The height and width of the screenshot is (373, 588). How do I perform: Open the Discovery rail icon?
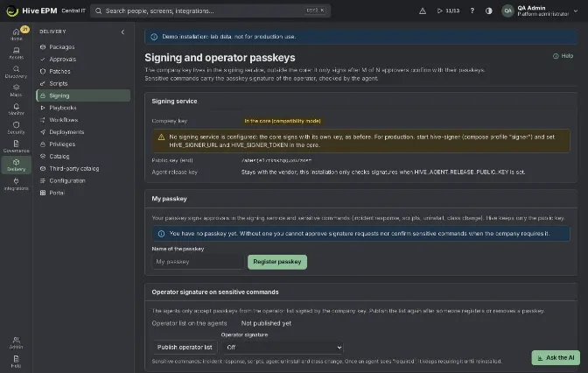coord(16,72)
